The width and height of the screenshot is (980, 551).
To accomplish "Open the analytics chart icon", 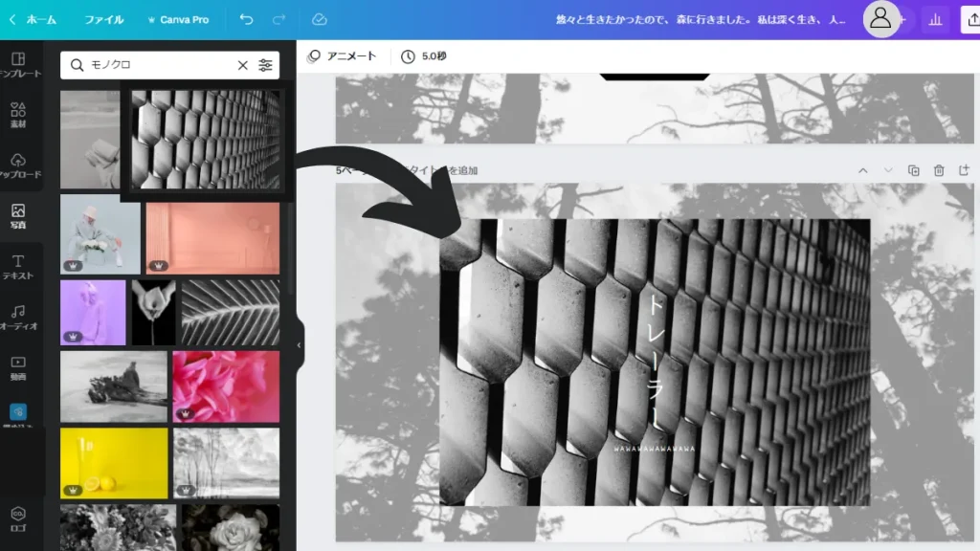I will point(935,20).
